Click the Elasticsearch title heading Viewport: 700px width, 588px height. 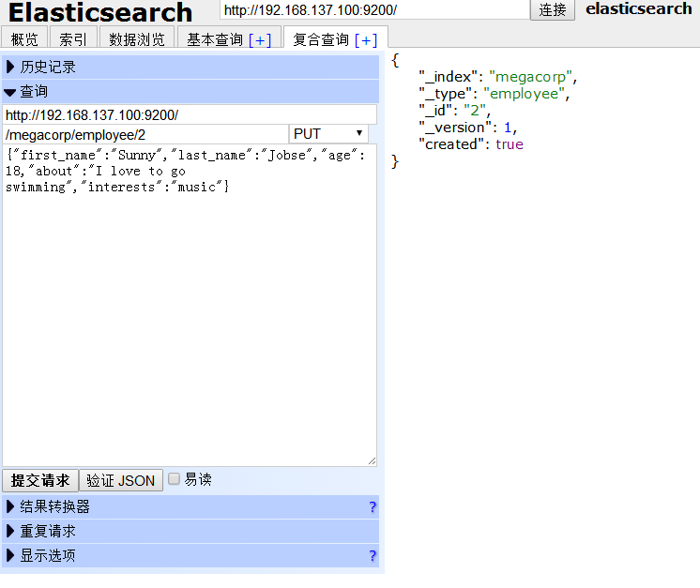[100, 12]
